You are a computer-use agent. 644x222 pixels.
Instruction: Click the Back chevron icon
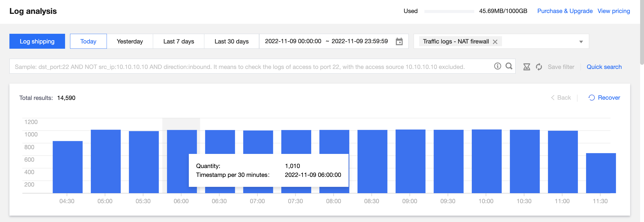click(x=553, y=98)
